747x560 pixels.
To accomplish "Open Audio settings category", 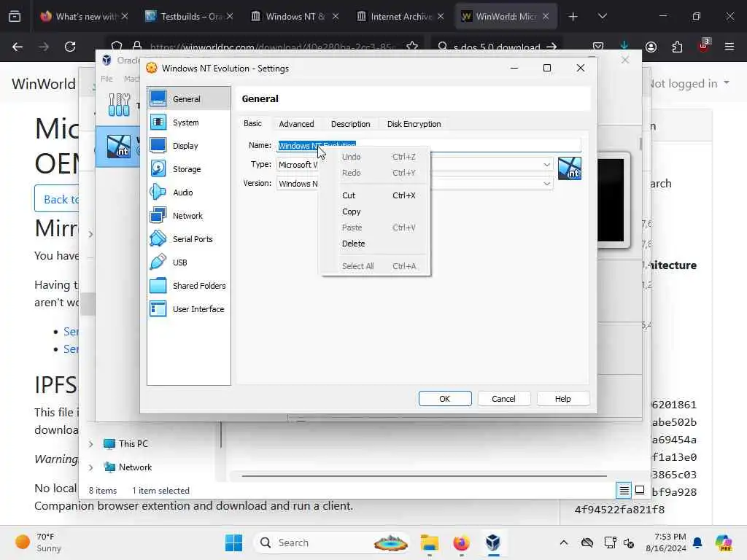I will [x=189, y=192].
